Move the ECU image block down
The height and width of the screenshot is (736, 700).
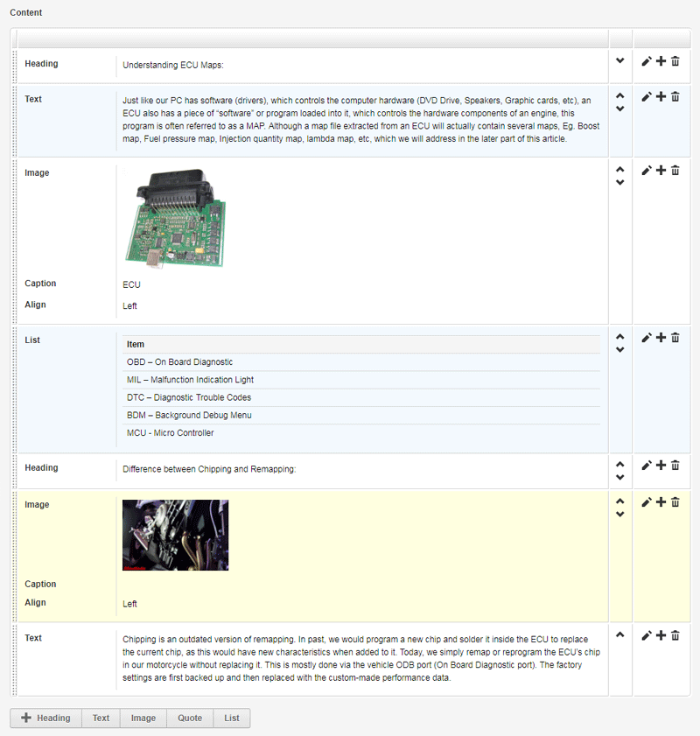[x=620, y=182]
